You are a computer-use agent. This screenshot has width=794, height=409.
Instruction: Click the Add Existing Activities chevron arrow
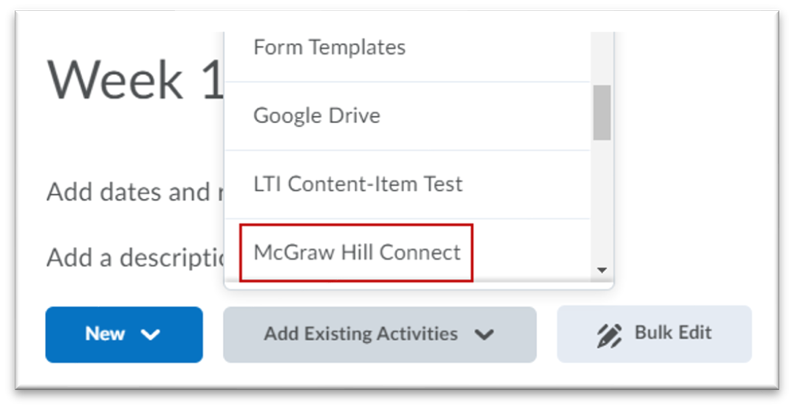coord(484,335)
